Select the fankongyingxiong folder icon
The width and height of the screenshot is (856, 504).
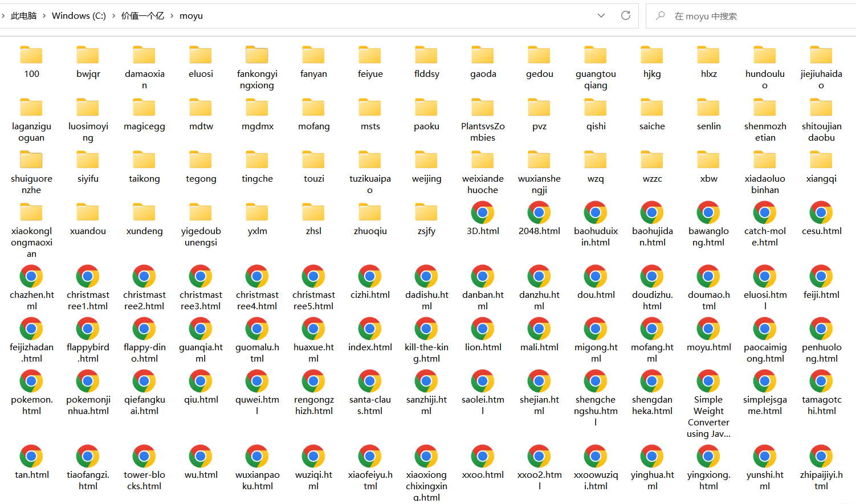(x=257, y=55)
